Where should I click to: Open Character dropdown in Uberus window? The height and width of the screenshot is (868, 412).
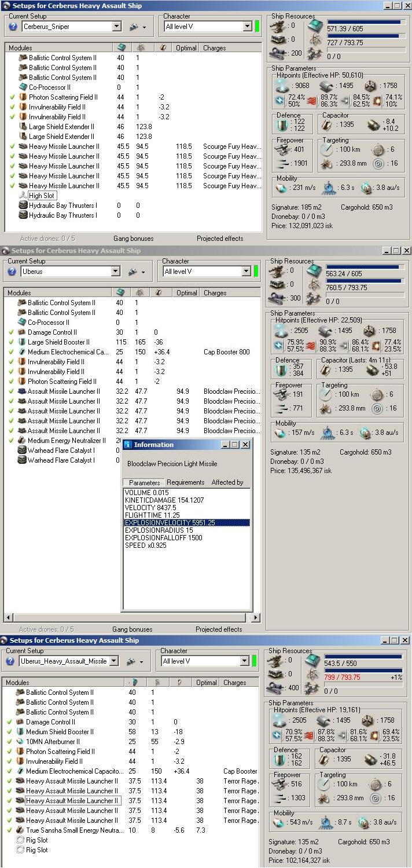click(245, 272)
